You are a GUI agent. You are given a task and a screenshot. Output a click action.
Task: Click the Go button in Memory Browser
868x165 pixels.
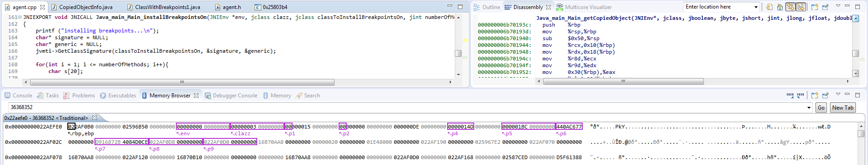point(821,107)
